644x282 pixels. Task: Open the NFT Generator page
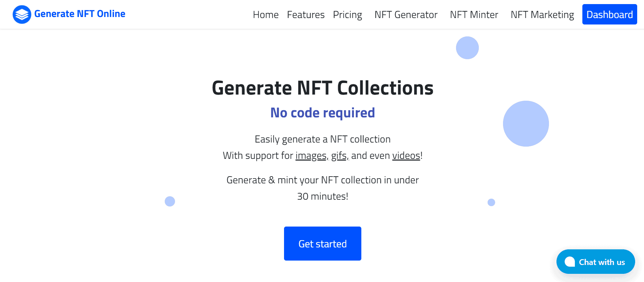406,15
